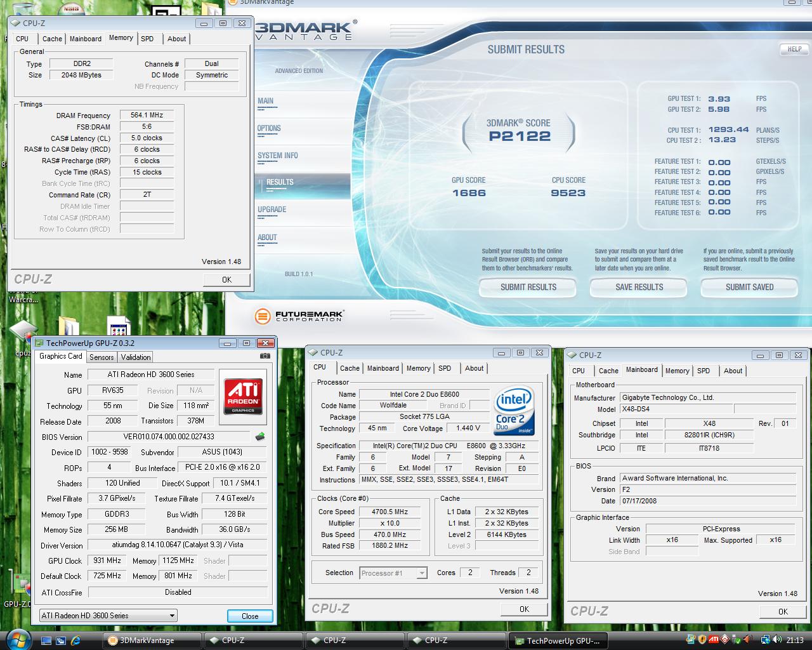Switch to the Sensors tab in GPU-Z
This screenshot has height=650, width=812.
[x=101, y=357]
